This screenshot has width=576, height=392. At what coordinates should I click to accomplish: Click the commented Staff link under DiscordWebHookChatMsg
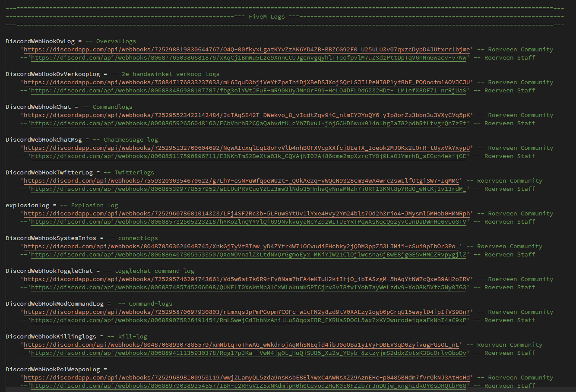[249, 156]
